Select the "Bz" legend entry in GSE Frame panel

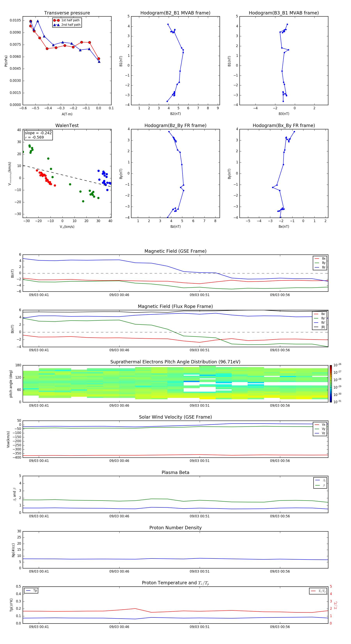coord(320,267)
